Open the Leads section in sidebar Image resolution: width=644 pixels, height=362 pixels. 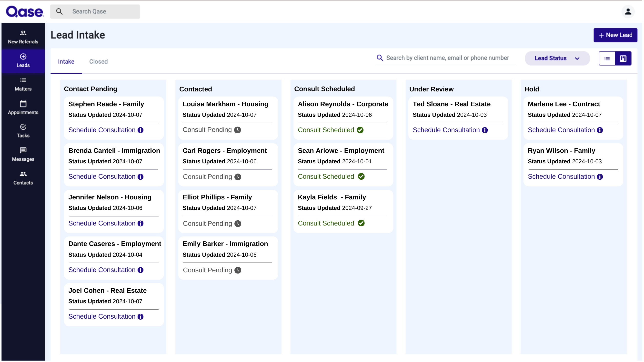(x=23, y=61)
